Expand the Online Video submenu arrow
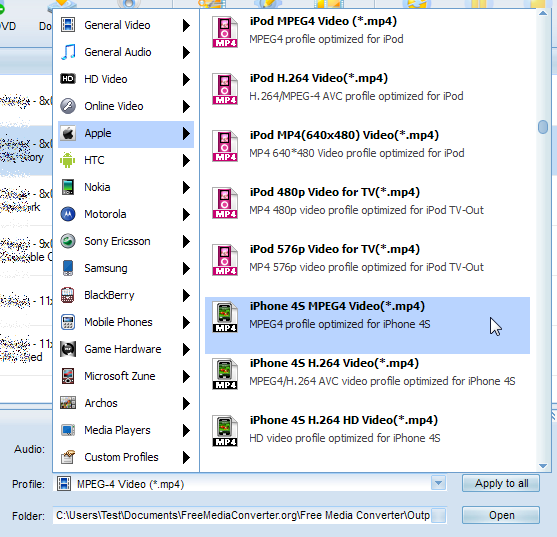 coord(186,106)
